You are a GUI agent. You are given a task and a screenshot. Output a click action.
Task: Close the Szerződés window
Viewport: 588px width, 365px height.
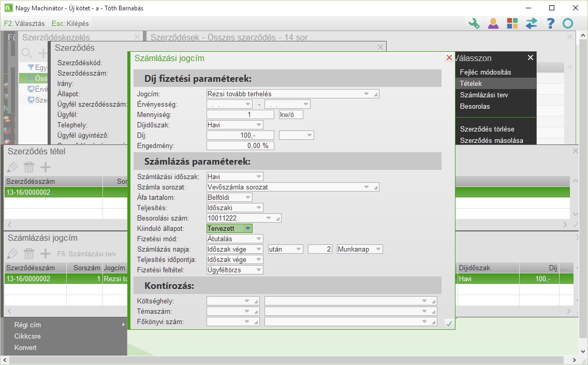pos(380,47)
